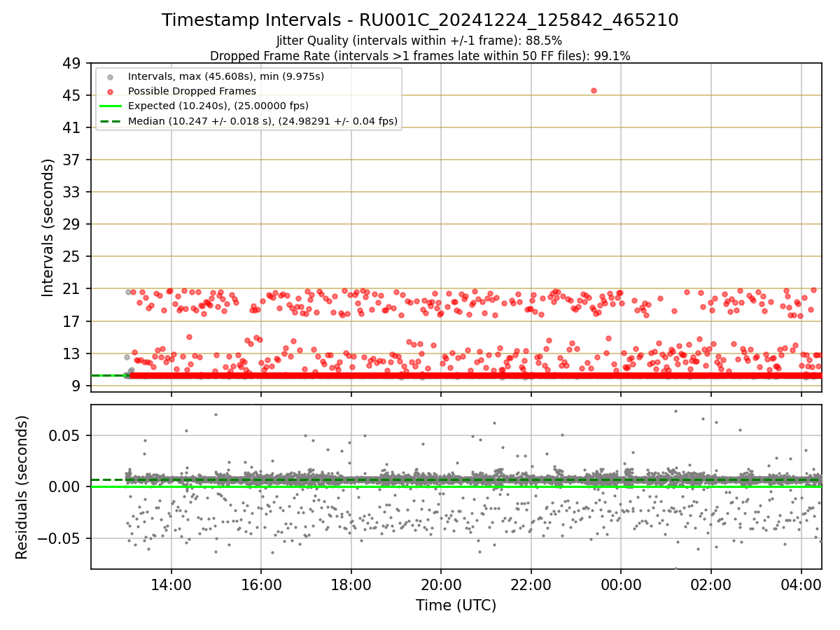This screenshot has height=630, width=840.
Task: Click the solid green line sample in legend
Action: pyautogui.click(x=111, y=106)
